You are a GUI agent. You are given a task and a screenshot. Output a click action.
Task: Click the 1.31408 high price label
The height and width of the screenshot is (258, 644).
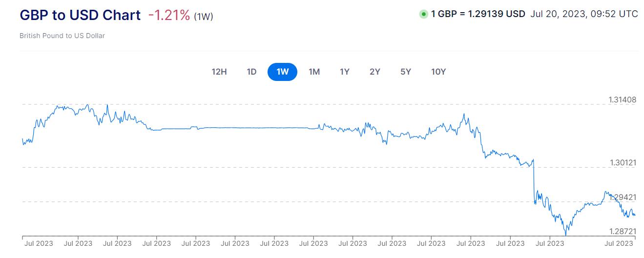(x=622, y=100)
